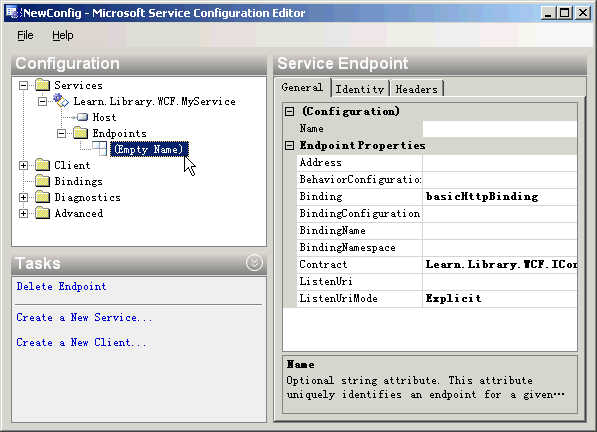Click the Advanced folder icon
This screenshot has height=432, width=597.
point(43,213)
